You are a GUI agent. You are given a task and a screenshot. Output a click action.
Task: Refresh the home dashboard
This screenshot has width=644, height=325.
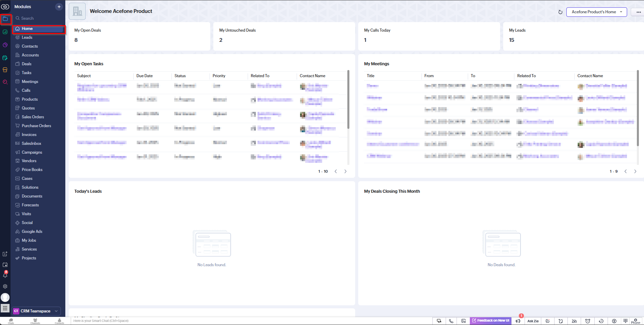[x=560, y=12]
